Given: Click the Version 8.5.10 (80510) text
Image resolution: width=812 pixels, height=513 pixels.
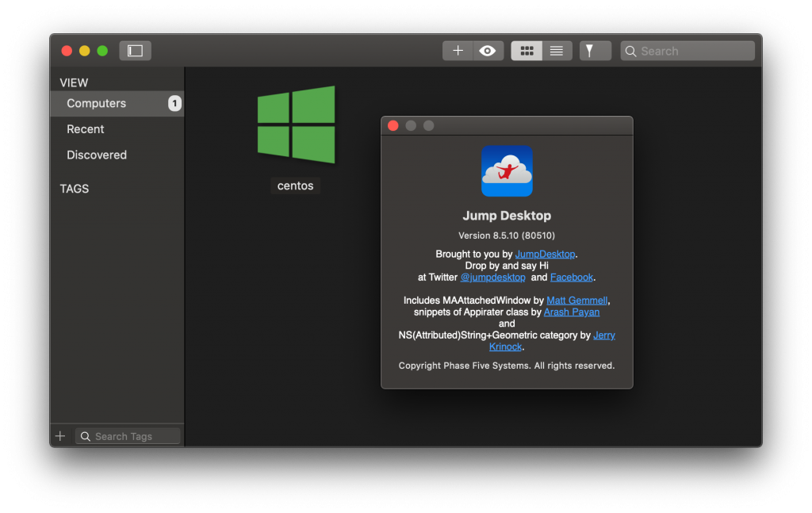Looking at the screenshot, I should [x=507, y=235].
